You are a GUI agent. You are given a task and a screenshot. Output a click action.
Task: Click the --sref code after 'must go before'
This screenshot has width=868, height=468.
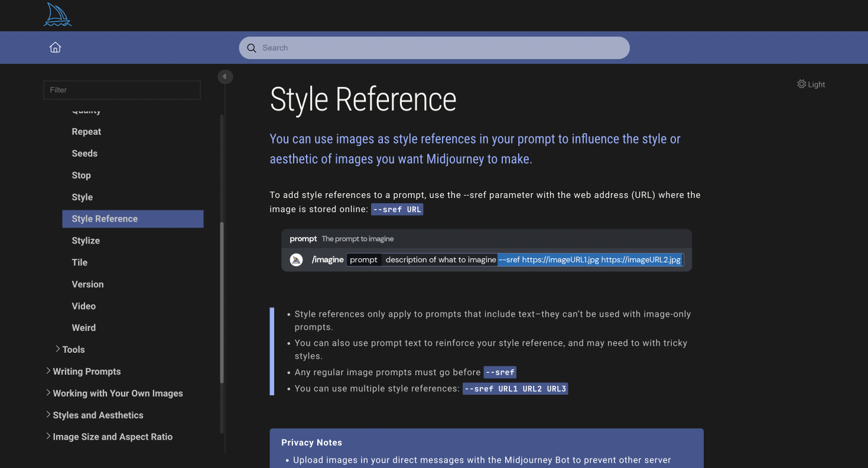click(x=500, y=372)
